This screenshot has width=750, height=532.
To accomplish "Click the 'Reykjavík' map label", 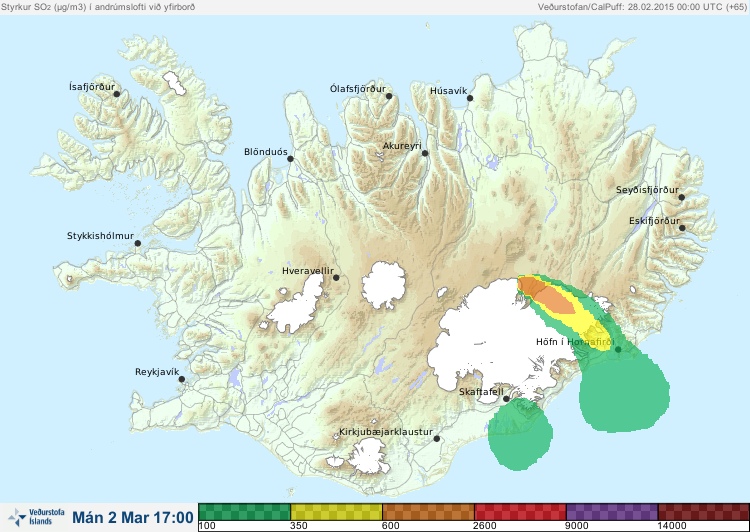I will tap(157, 372).
